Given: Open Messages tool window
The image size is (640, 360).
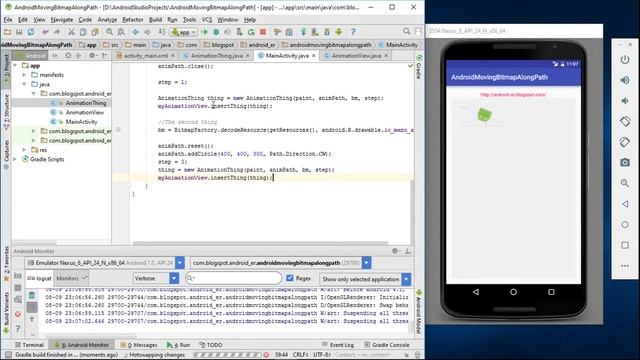Looking at the screenshot, I should (139, 345).
